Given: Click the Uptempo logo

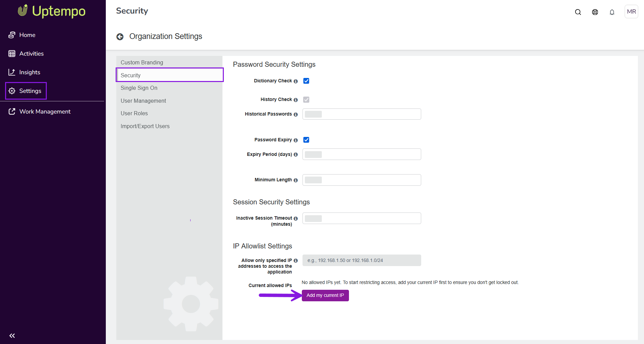Looking at the screenshot, I should pyautogui.click(x=52, y=11).
